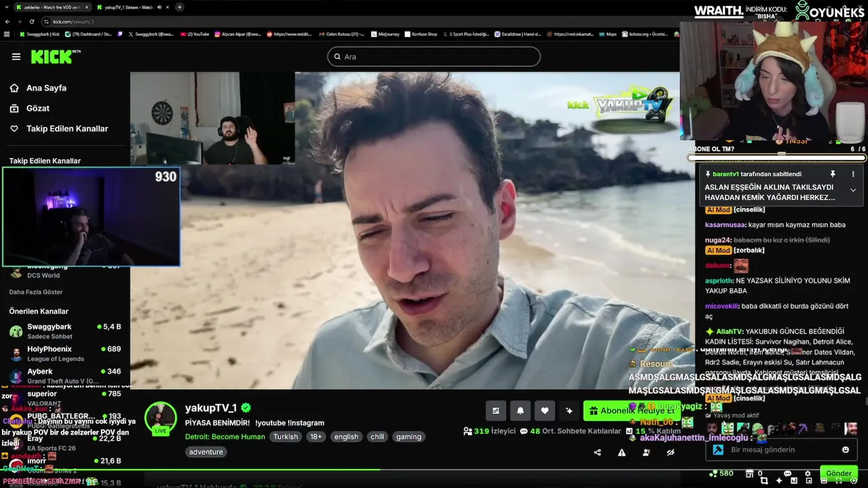The height and width of the screenshot is (488, 868).
Task: Select the Turkish tag
Action: tap(285, 436)
